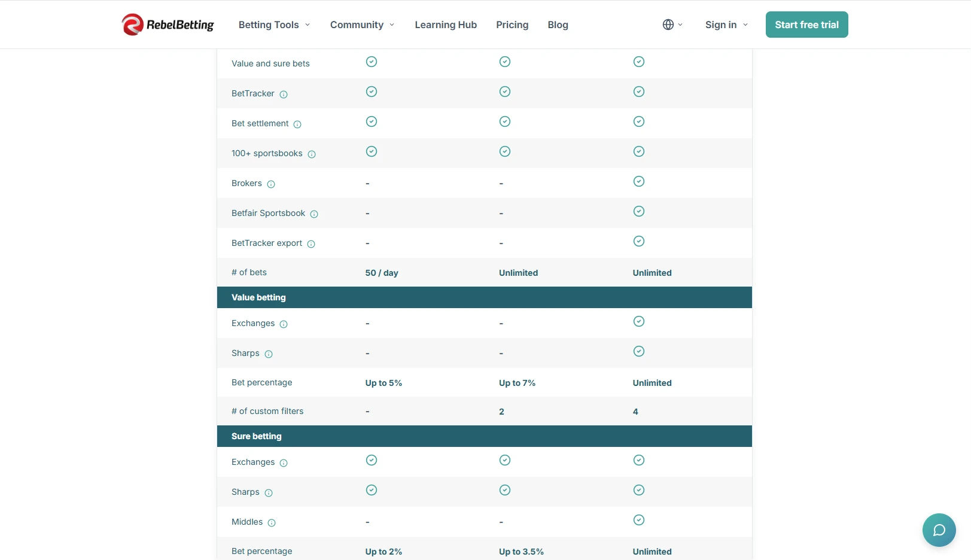This screenshot has width=971, height=560.
Task: Click third-column checkmark in Value betting Exchanges row
Action: [639, 321]
